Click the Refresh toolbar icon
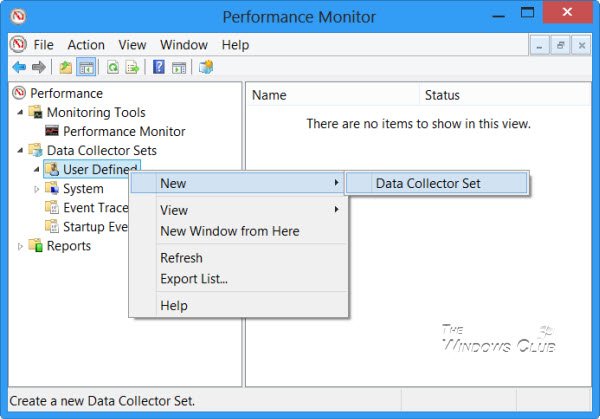Viewport: 600px width, 419px height. pos(112,67)
